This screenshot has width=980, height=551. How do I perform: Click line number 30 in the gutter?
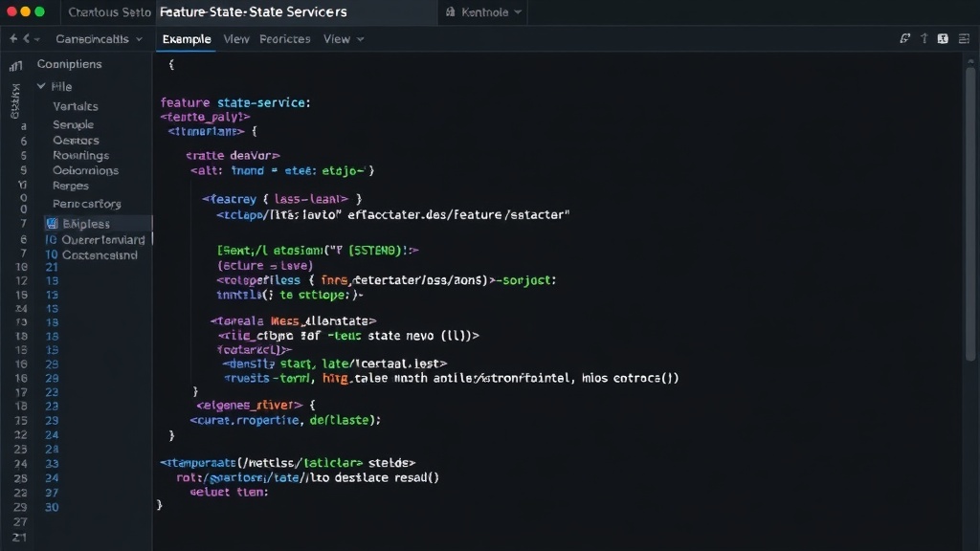point(52,507)
